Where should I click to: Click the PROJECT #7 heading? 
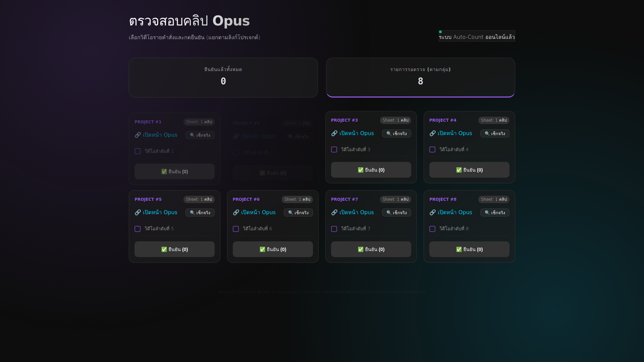pos(344,199)
